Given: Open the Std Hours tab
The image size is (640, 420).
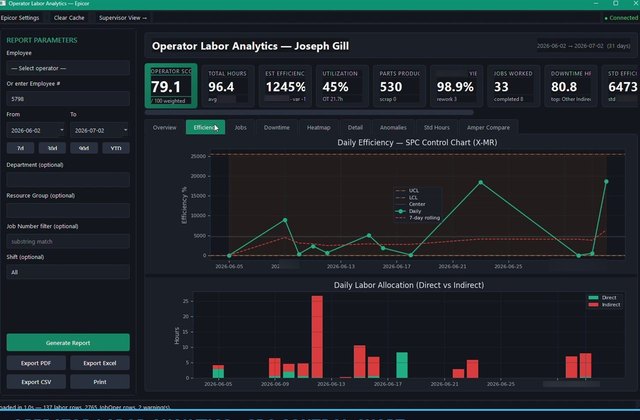Looking at the screenshot, I should click(437, 127).
